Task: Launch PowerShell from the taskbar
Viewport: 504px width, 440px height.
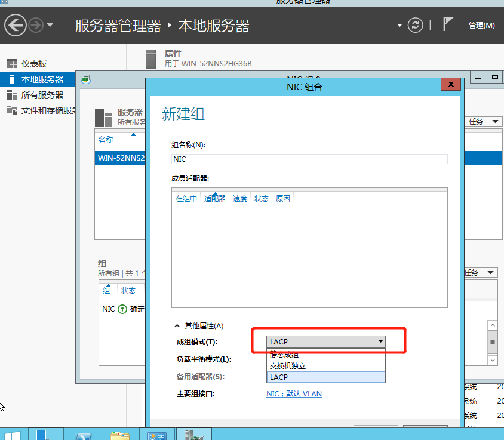Action: coord(84,436)
